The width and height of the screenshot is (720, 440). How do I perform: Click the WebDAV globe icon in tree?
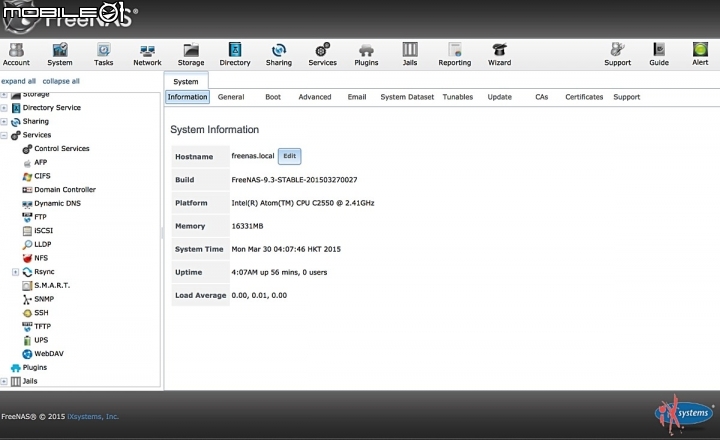(27, 354)
